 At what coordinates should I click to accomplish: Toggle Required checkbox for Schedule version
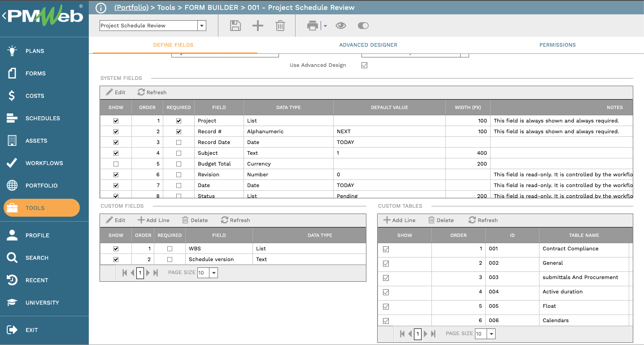(170, 259)
